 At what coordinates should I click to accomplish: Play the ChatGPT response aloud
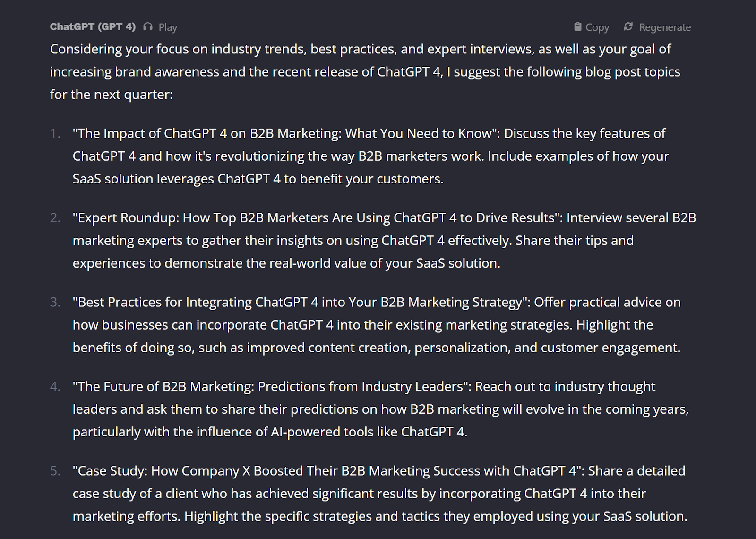pyautogui.click(x=167, y=27)
